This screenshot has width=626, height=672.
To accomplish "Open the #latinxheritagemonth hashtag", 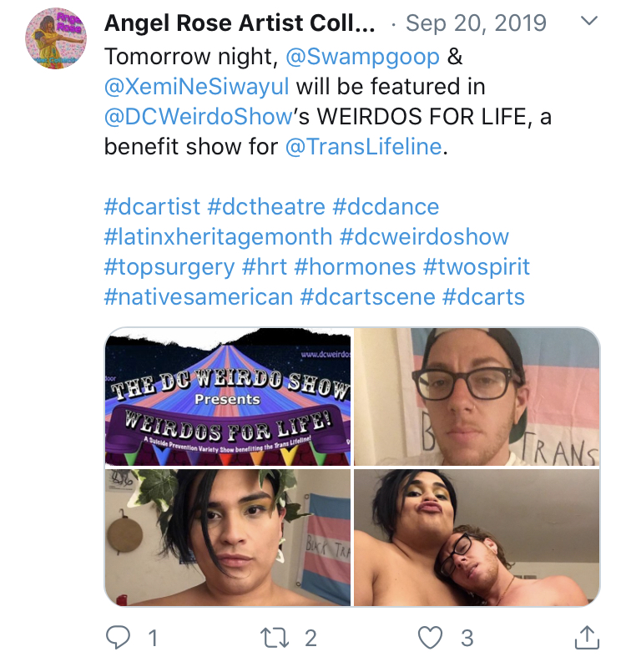I will (x=218, y=236).
